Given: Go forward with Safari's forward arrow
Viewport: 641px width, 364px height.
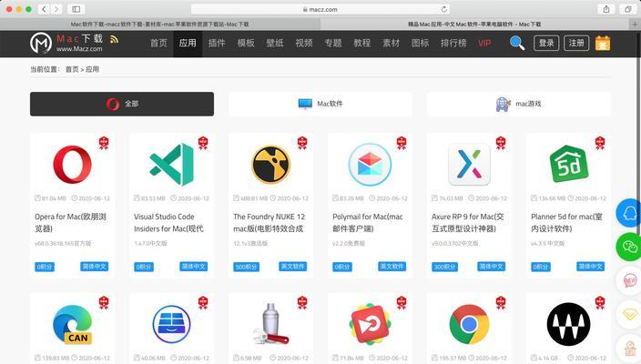Looking at the screenshot, I should coord(56,9).
